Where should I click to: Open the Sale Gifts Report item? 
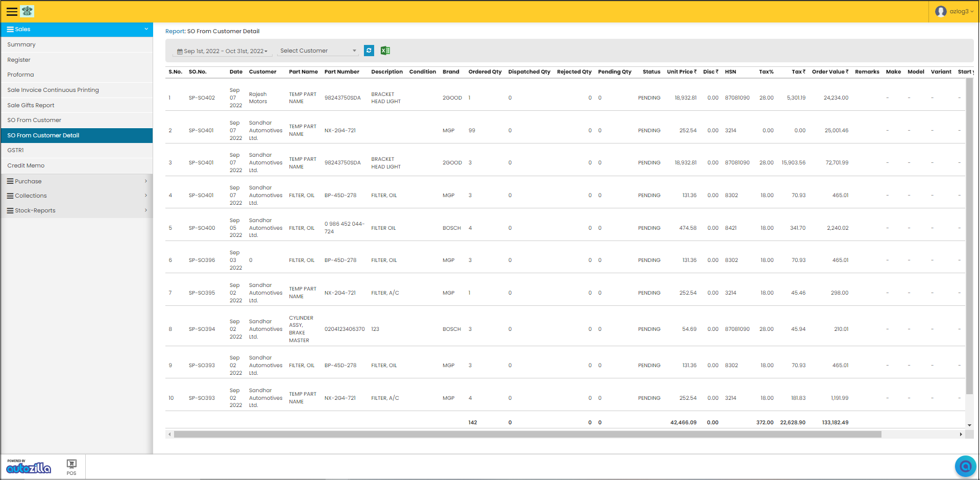coord(77,105)
